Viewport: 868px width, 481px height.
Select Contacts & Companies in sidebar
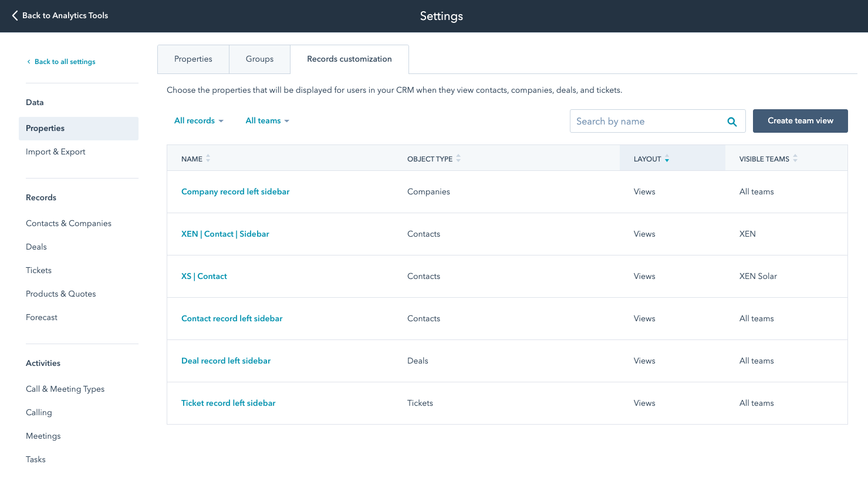pyautogui.click(x=69, y=224)
